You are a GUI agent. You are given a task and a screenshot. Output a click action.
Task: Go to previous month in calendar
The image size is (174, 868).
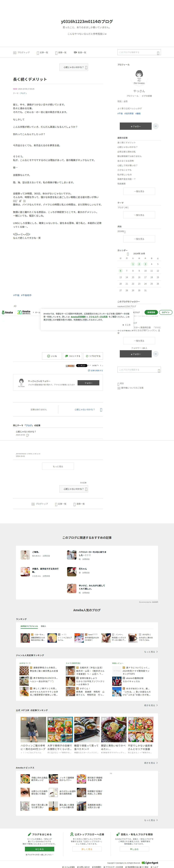[x=128, y=254]
